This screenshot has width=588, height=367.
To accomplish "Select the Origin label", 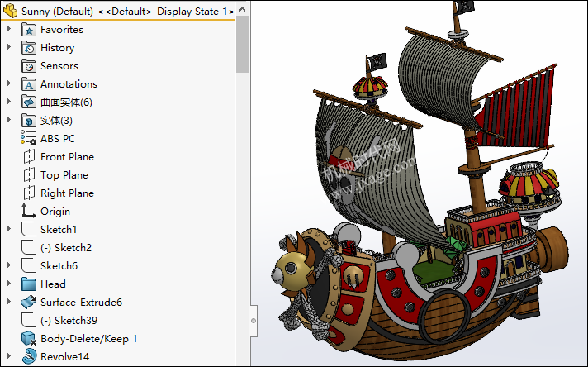I will point(55,212).
